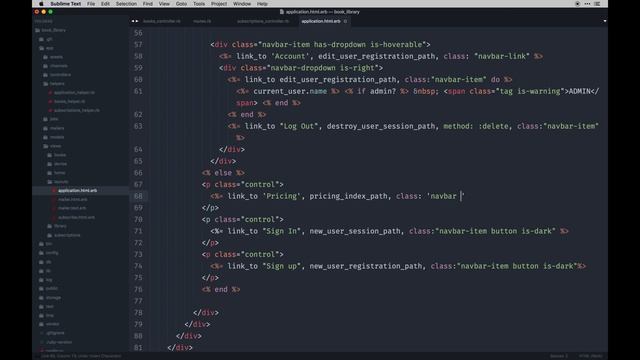Viewport: 640px width, 360px height.
Task: Open the list icon at menu bar right
Action: pyautogui.click(x=597, y=4)
